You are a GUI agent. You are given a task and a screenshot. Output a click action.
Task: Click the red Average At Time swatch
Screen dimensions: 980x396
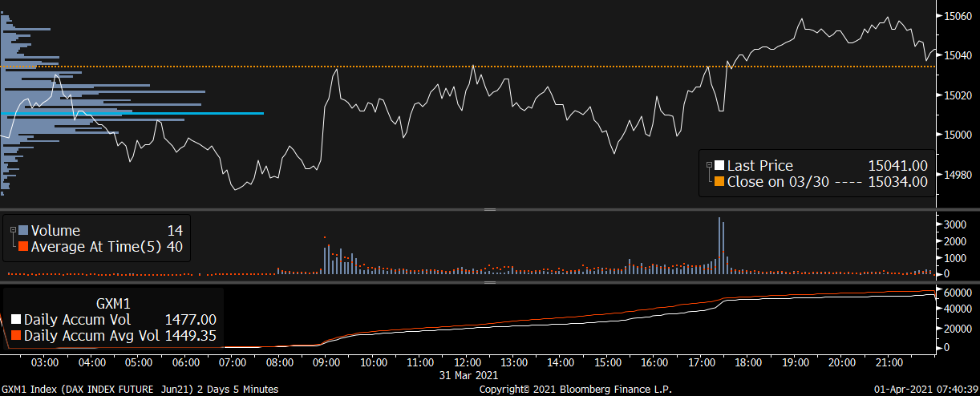24,247
